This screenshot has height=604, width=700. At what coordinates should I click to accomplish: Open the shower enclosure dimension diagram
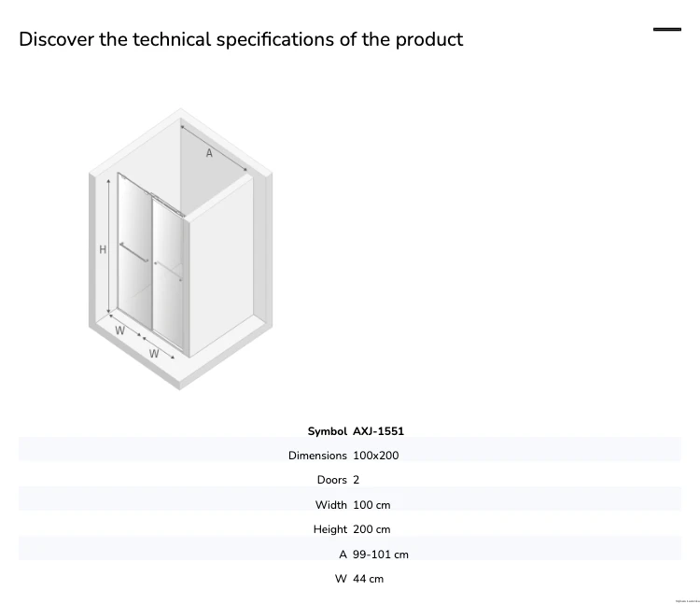pos(180,249)
